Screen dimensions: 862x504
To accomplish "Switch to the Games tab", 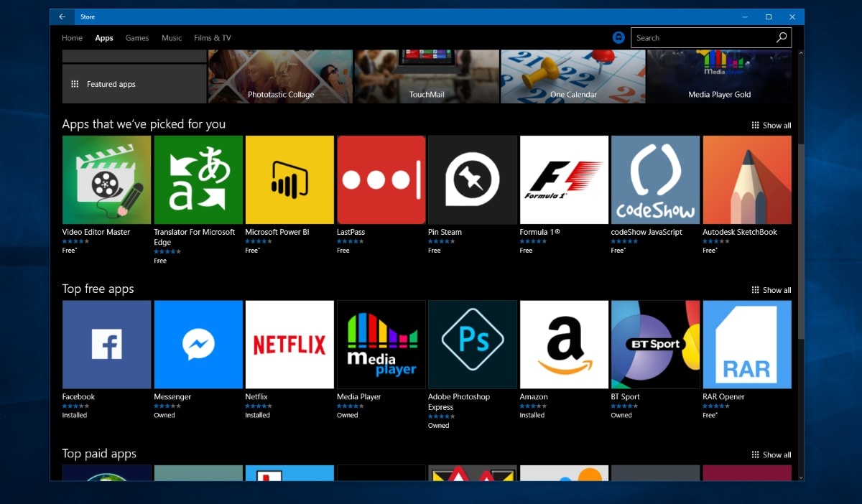I will [x=136, y=38].
